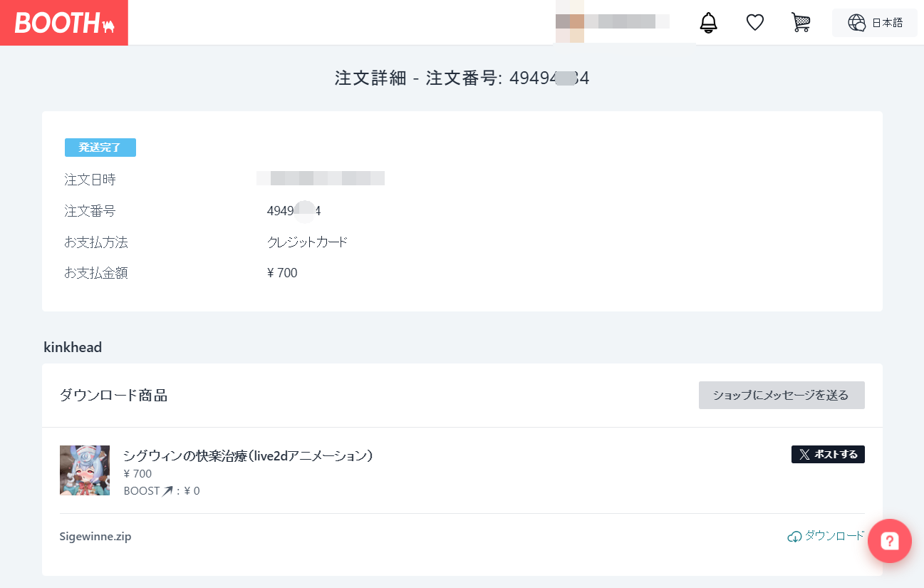Viewport: 924px width, 588px height.
Task: Click the red help question mark button
Action: pos(889,541)
